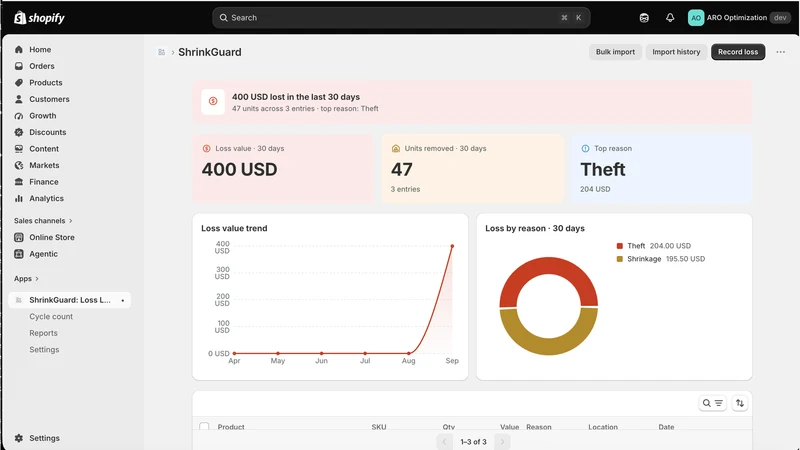Click the Top reason info icon
Image resolution: width=800 pixels, height=450 pixels.
tap(585, 148)
